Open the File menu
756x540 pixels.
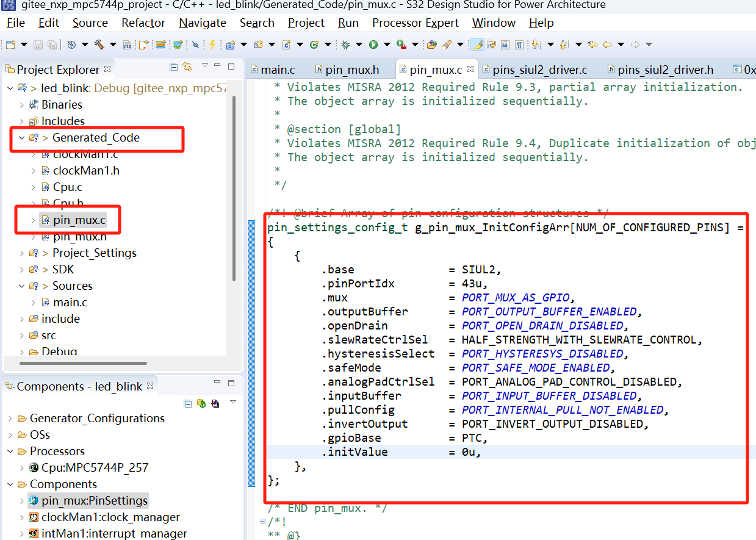(x=16, y=23)
